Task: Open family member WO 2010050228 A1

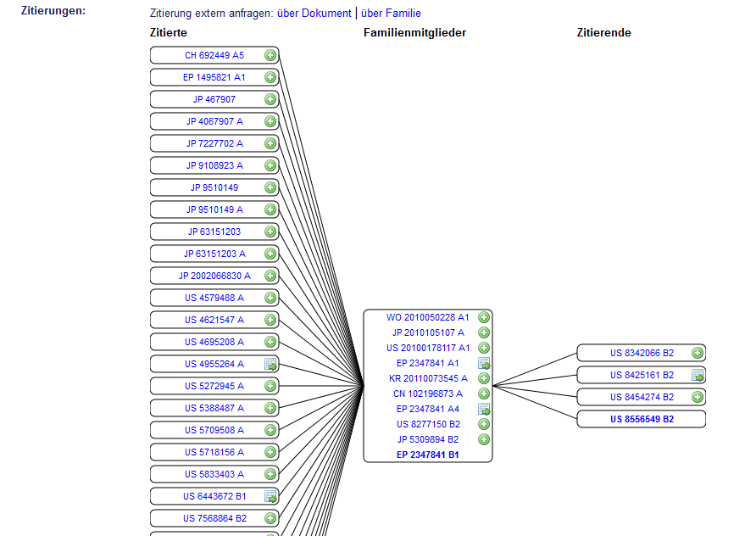Action: [x=428, y=317]
